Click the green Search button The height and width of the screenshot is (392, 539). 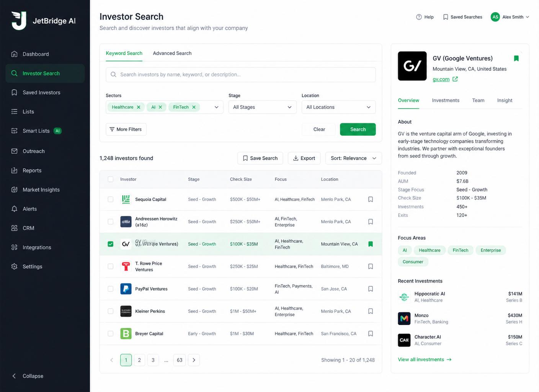[358, 129]
